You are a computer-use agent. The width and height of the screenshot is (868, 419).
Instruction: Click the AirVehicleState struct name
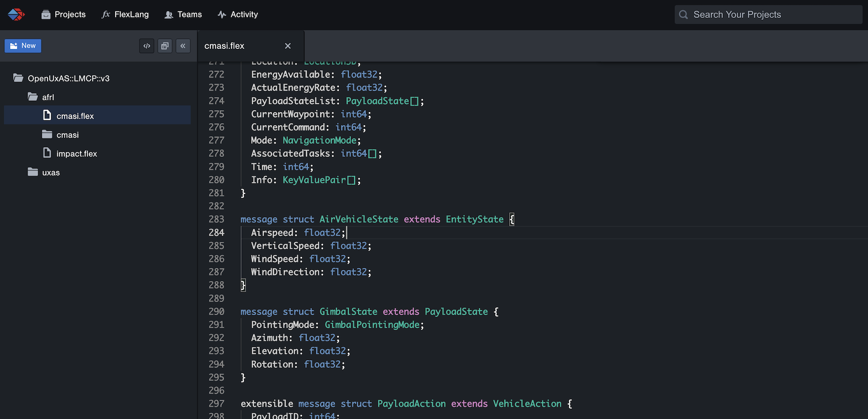359,219
